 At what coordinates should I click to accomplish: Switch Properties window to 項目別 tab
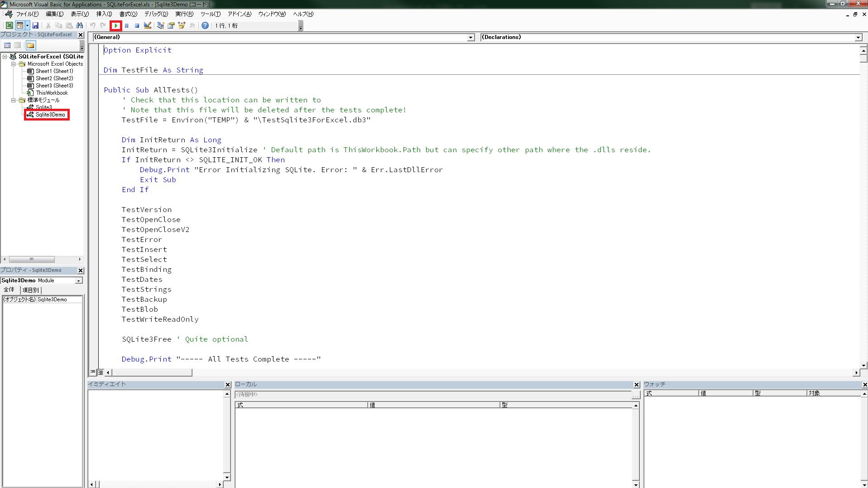click(x=30, y=290)
